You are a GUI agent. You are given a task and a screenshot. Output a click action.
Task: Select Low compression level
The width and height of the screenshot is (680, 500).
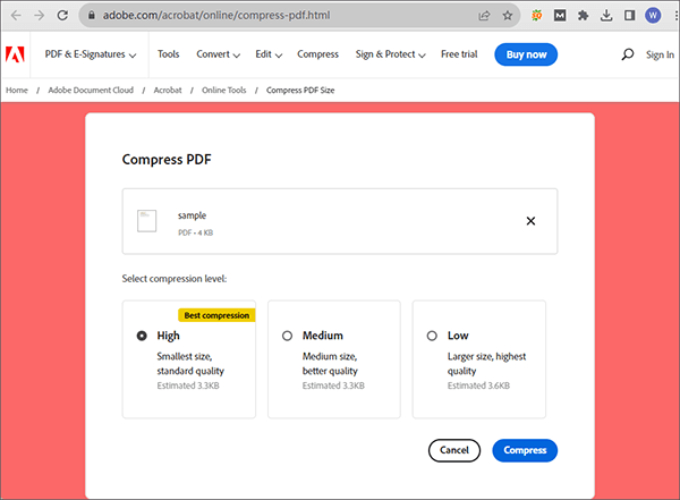pyautogui.click(x=432, y=336)
